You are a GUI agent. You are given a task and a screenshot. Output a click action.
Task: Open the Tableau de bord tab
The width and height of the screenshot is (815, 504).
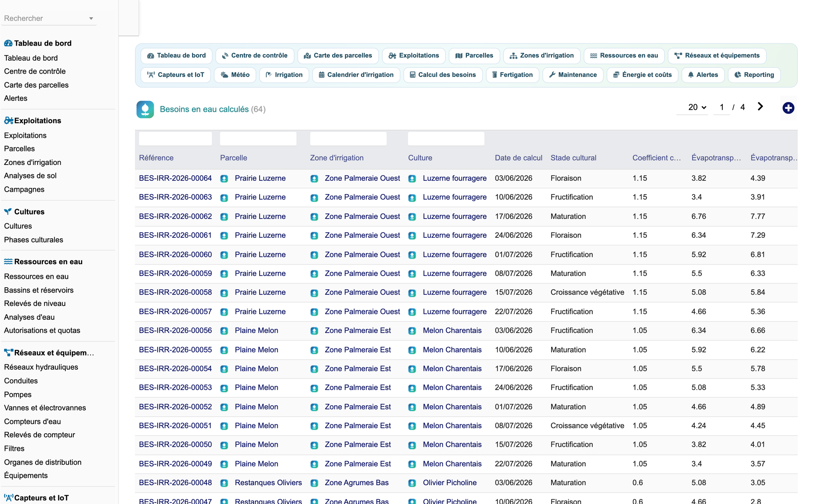click(177, 56)
